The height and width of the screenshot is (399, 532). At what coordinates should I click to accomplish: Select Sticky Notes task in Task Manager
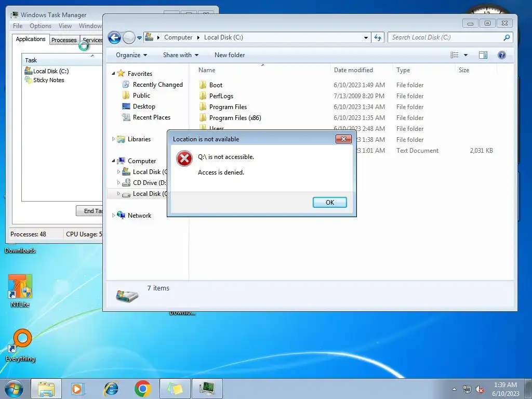point(44,80)
